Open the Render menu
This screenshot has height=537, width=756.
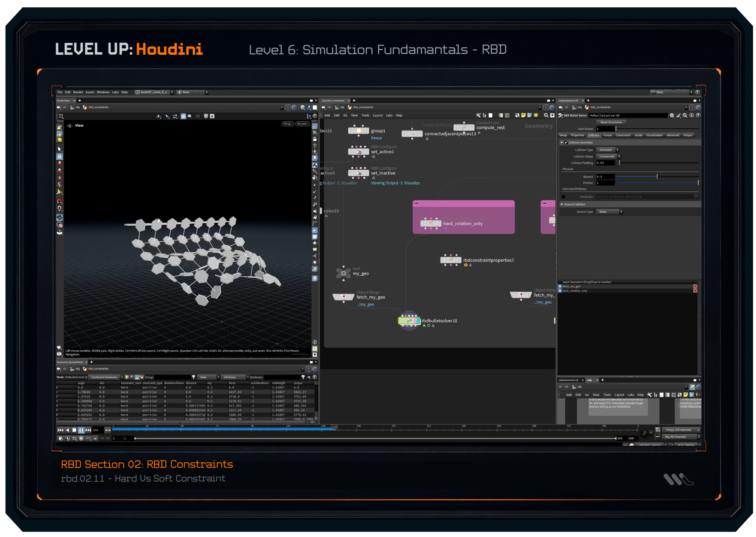click(78, 92)
